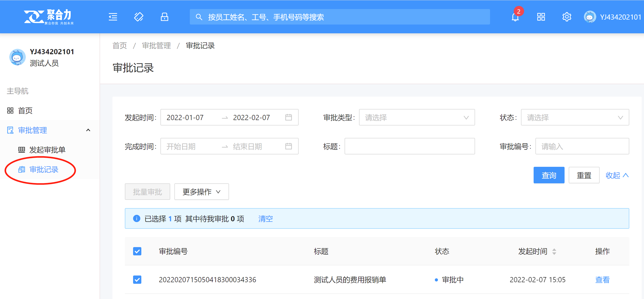644x299 pixels.
Task: Toggle the select-all checkbox in the table header
Action: [137, 251]
